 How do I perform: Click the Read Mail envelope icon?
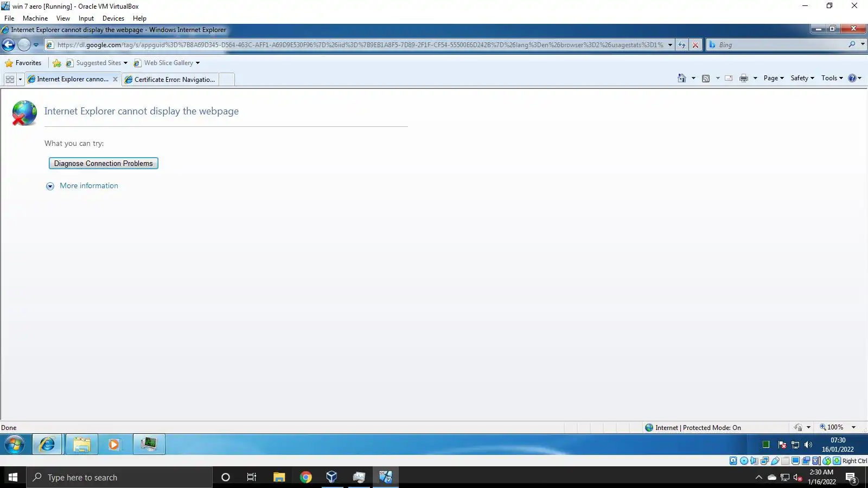pyautogui.click(x=729, y=78)
